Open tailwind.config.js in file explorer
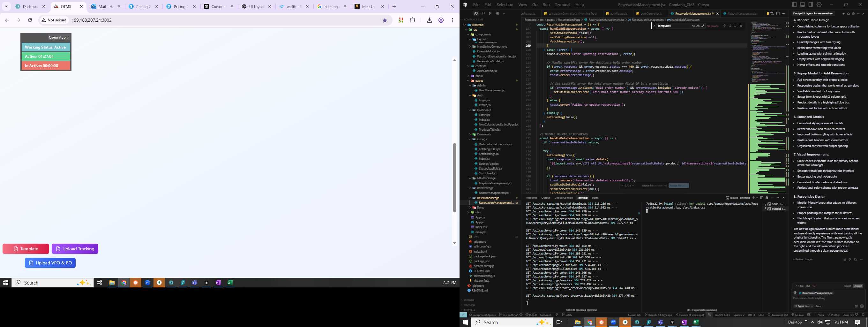868x327 pixels. pos(484,276)
